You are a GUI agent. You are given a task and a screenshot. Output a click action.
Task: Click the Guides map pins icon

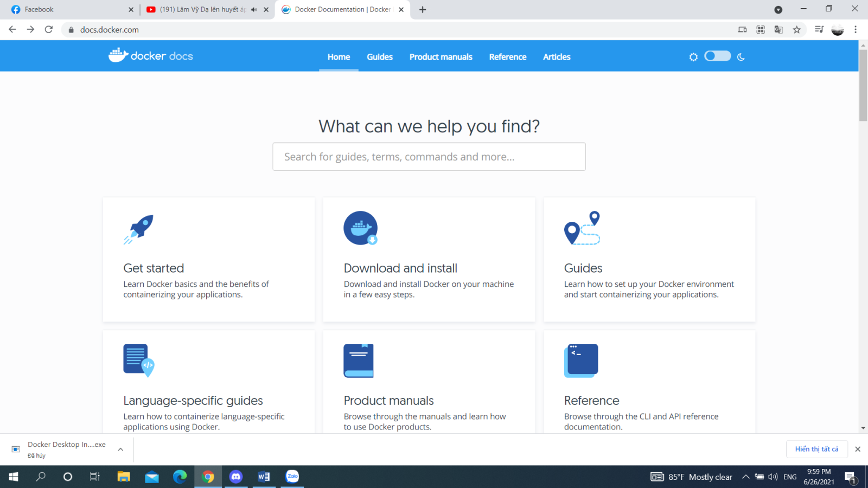tap(582, 228)
